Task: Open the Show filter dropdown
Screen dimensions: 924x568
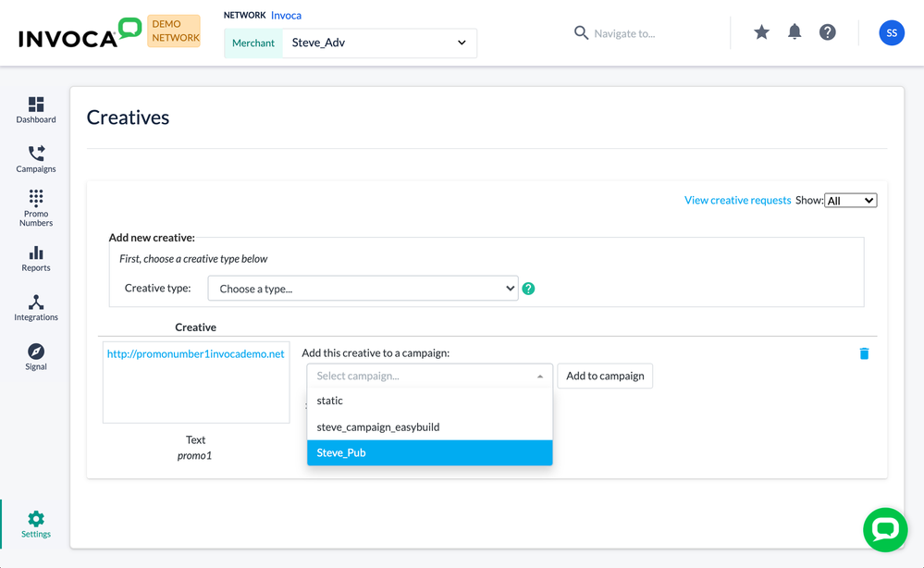Action: click(850, 201)
